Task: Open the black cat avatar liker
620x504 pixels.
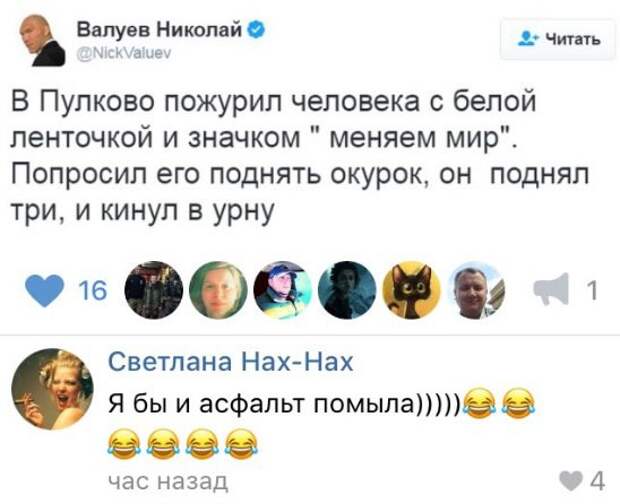Action: 412,290
